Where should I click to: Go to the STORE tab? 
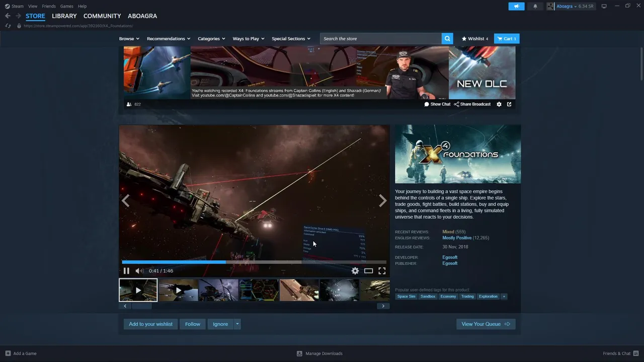[35, 16]
